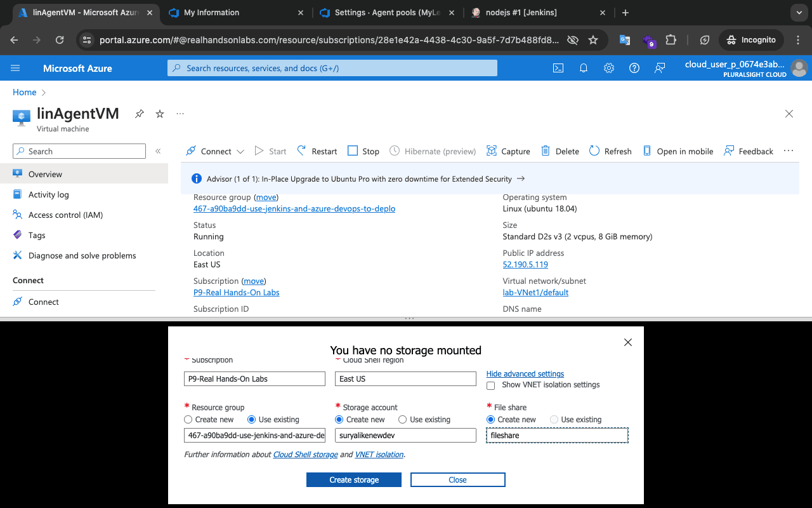Click the dialog Close button
The image size is (812, 508).
click(x=457, y=480)
